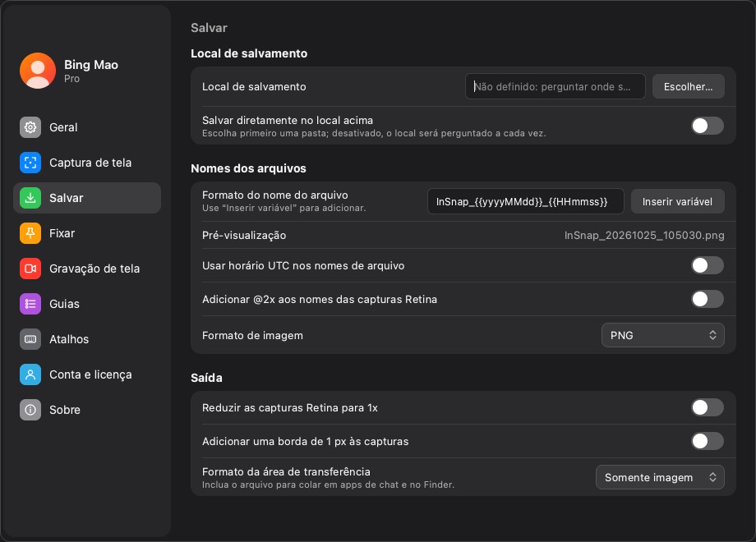The image size is (756, 542).
Task: Toggle Usar horário UTC nos nomes de arquivo
Action: [708, 265]
